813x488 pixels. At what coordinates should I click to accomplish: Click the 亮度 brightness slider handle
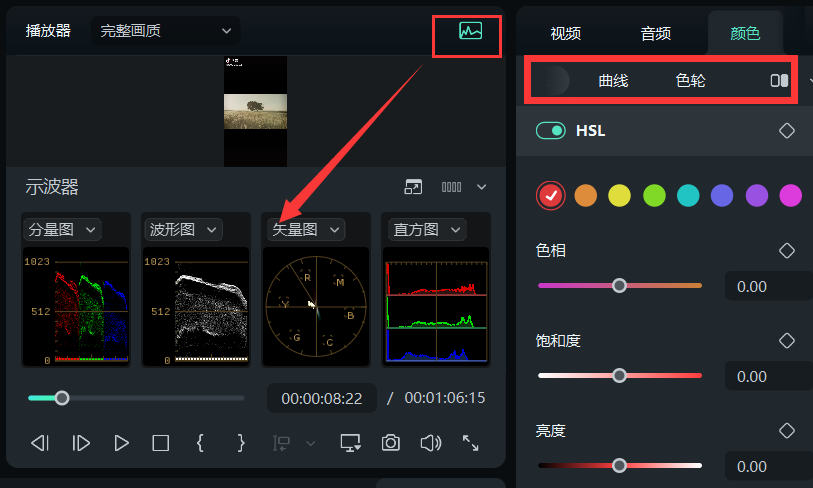click(x=619, y=466)
